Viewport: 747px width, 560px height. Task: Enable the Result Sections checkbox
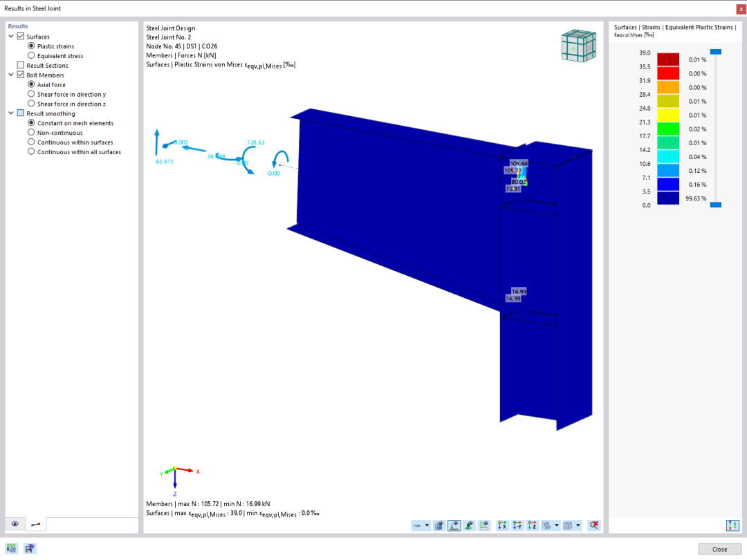(21, 65)
